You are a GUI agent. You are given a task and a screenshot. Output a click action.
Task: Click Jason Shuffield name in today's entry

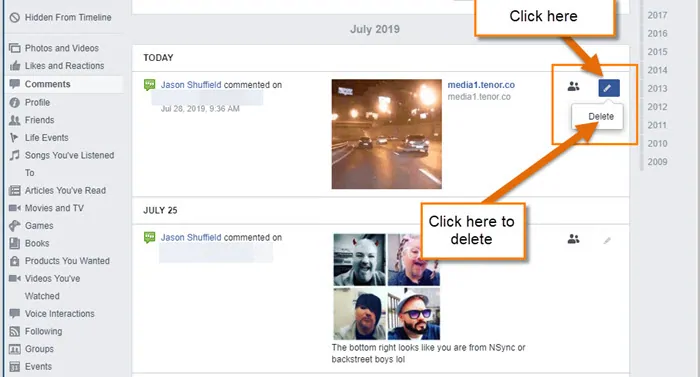(191, 85)
